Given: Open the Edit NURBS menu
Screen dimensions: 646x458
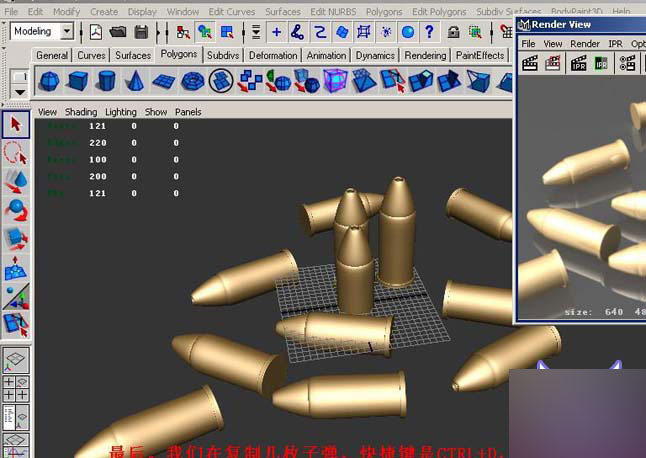Looking at the screenshot, I should tap(333, 12).
